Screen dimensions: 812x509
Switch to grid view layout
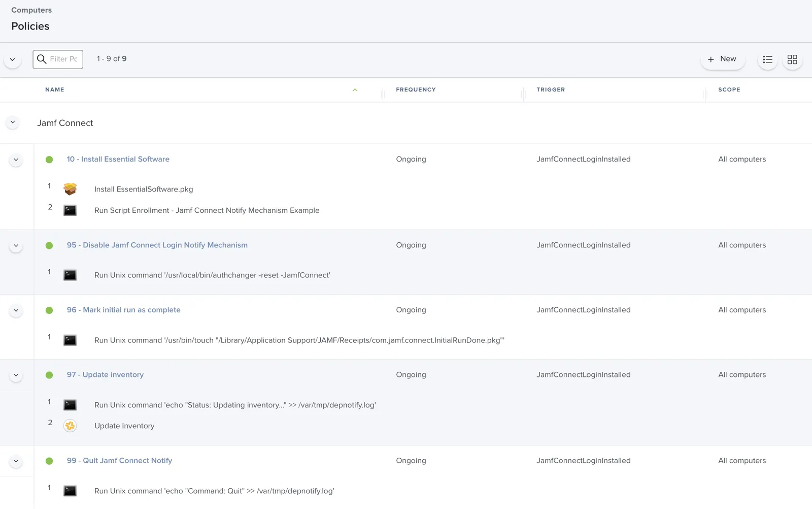792,59
